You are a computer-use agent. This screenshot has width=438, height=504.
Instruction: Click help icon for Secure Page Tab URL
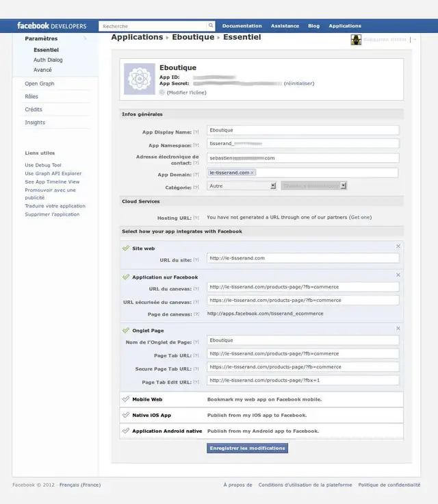(196, 369)
